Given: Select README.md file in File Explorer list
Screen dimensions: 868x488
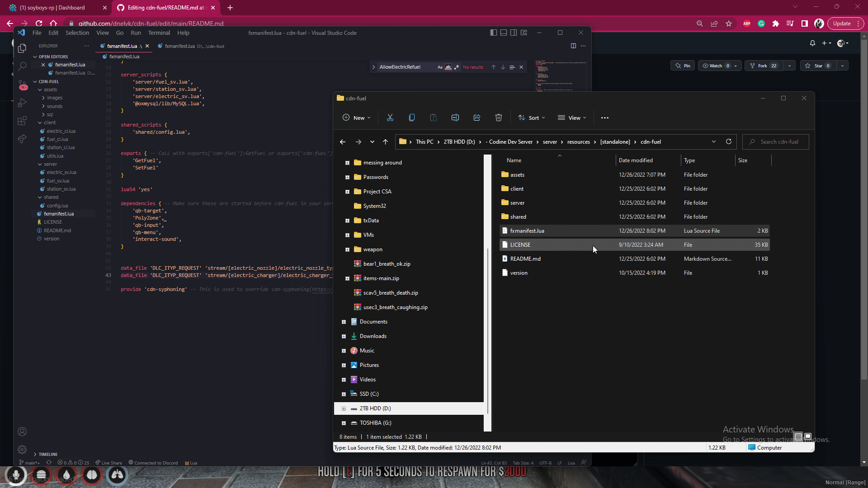Looking at the screenshot, I should point(634,259).
